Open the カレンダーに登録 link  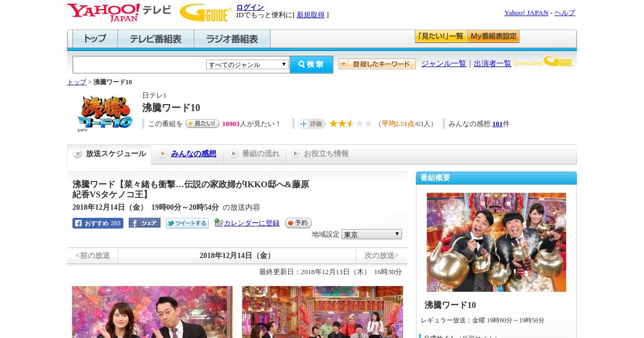click(x=252, y=223)
